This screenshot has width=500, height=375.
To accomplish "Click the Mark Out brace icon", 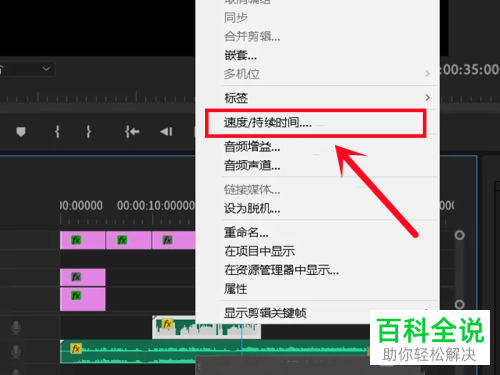I will point(88,132).
